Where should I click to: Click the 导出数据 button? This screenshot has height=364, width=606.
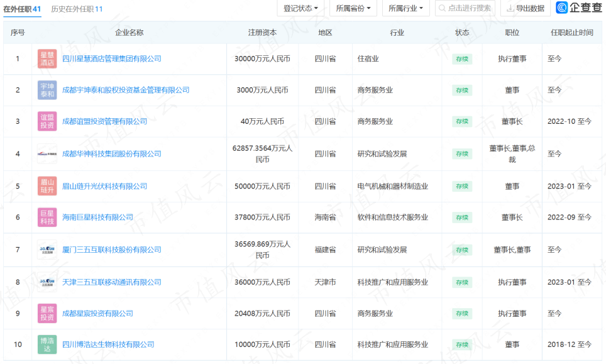(526, 8)
